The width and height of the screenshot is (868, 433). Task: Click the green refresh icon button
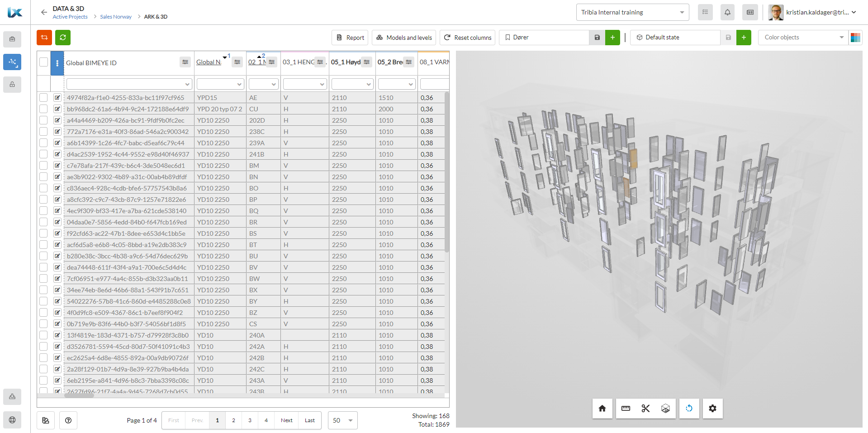[x=63, y=38]
